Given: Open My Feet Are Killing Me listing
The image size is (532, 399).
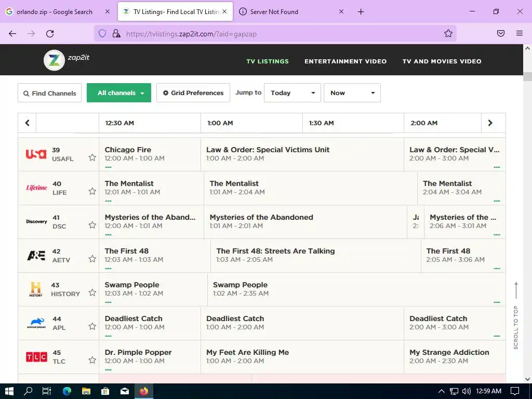Looking at the screenshot, I should click(x=302, y=356).
